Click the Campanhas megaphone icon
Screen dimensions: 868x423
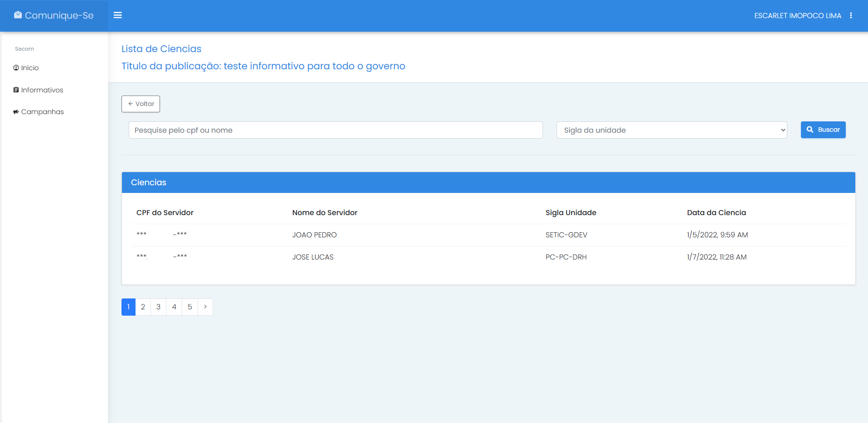[16, 112]
